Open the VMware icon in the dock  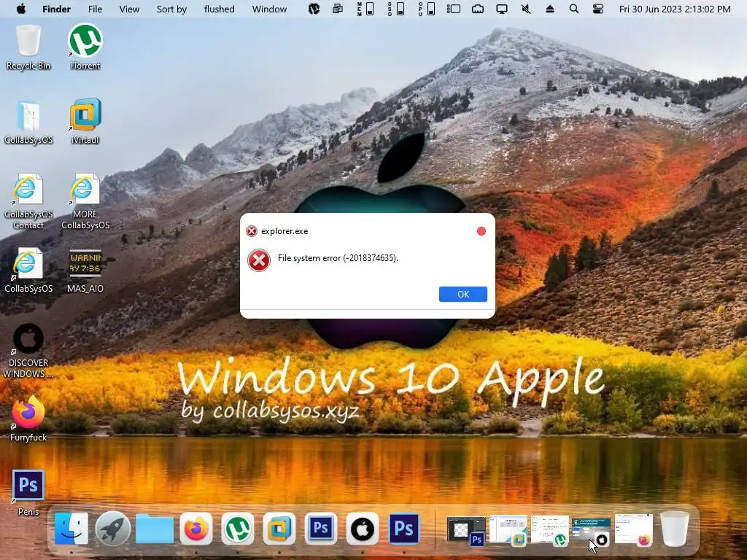279,529
